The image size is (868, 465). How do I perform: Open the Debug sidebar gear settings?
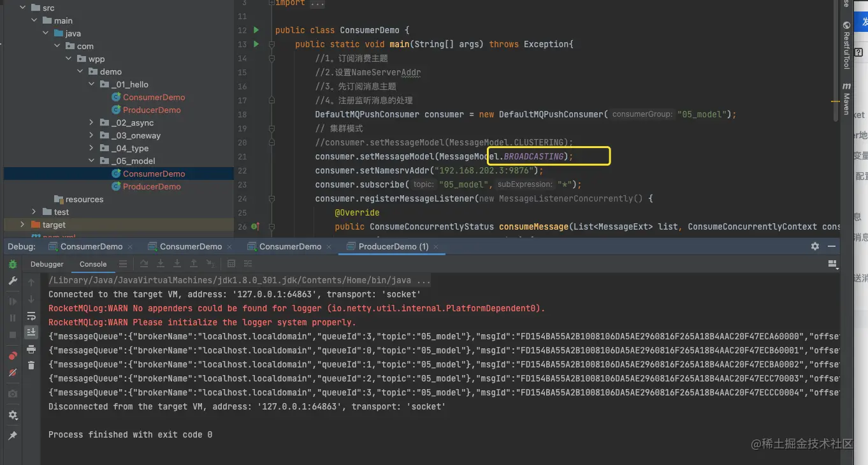pyautogui.click(x=13, y=415)
